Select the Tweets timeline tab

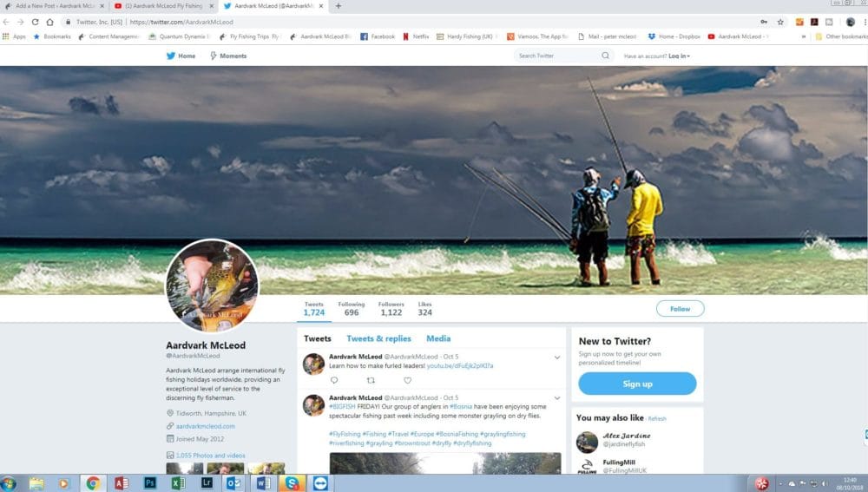point(317,338)
